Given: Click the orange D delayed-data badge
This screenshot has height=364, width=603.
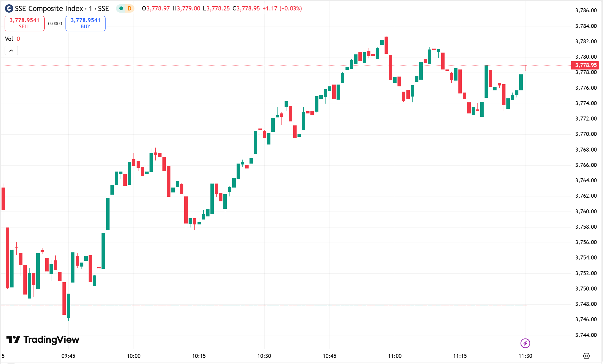Looking at the screenshot, I should coord(130,9).
